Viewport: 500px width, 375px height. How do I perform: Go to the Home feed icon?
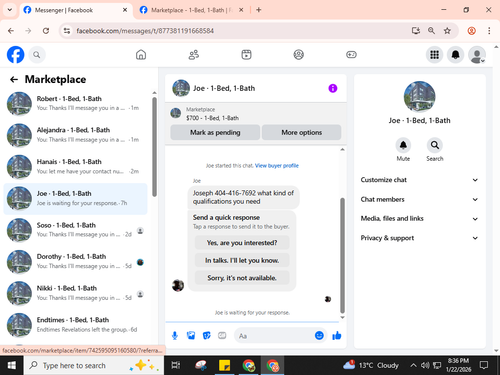tap(141, 55)
